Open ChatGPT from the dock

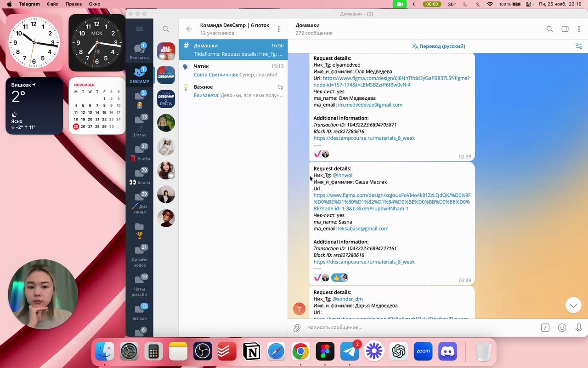398,352
